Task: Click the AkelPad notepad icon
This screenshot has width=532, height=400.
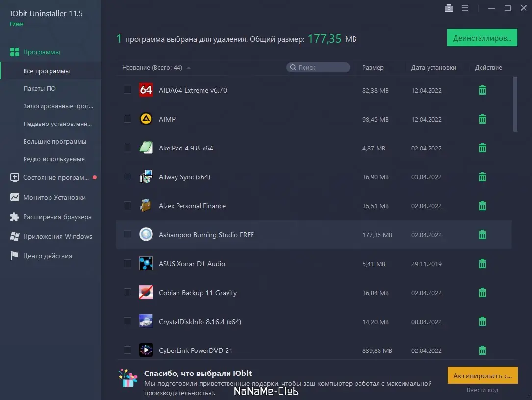Action: coord(146,148)
